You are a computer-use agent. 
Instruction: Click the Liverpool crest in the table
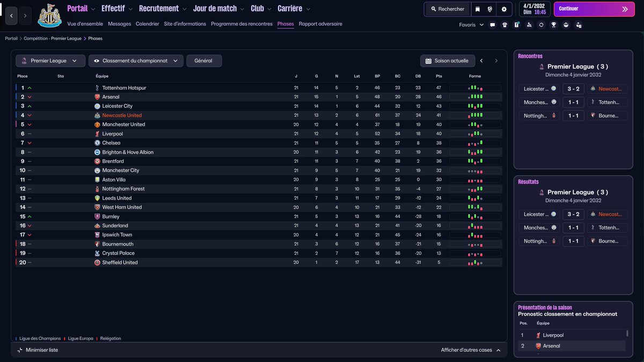[x=97, y=134]
